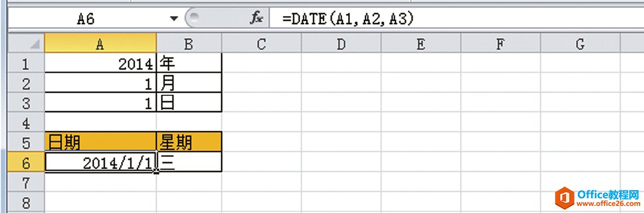Select row 6 header
This screenshot has height=213, width=644.
(x=26, y=162)
